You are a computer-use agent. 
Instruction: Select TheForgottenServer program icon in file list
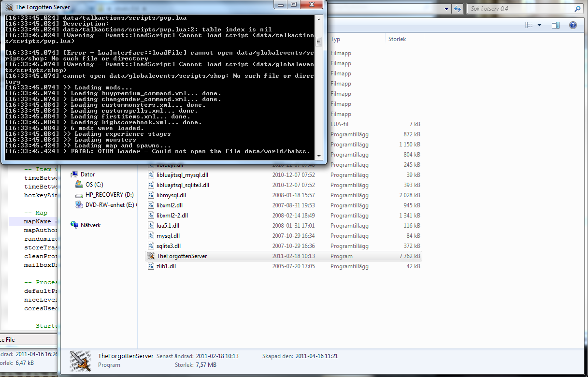click(x=151, y=256)
